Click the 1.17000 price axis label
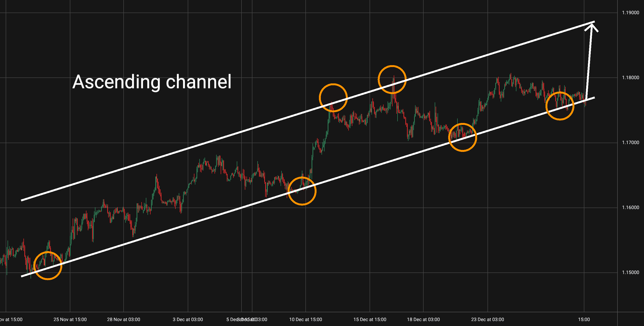 coord(630,143)
